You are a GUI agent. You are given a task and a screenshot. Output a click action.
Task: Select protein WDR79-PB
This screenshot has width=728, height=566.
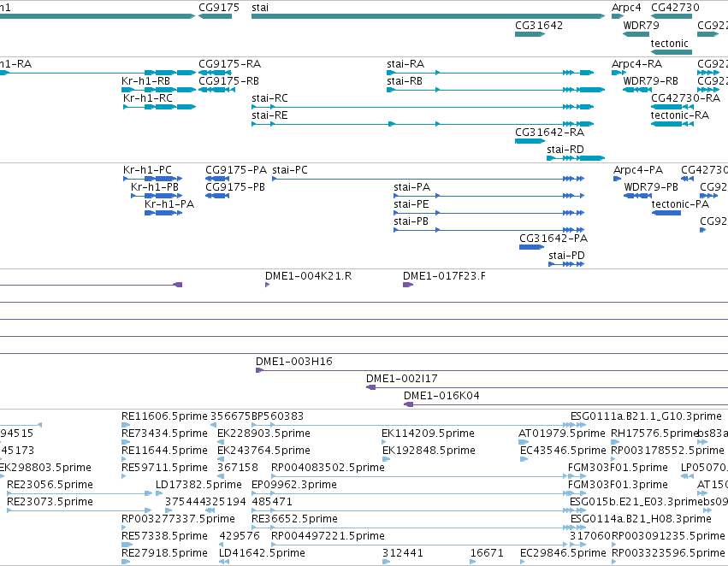coord(637,197)
